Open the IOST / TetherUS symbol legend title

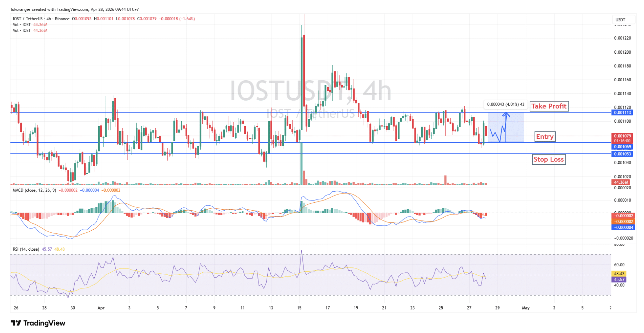pos(41,19)
